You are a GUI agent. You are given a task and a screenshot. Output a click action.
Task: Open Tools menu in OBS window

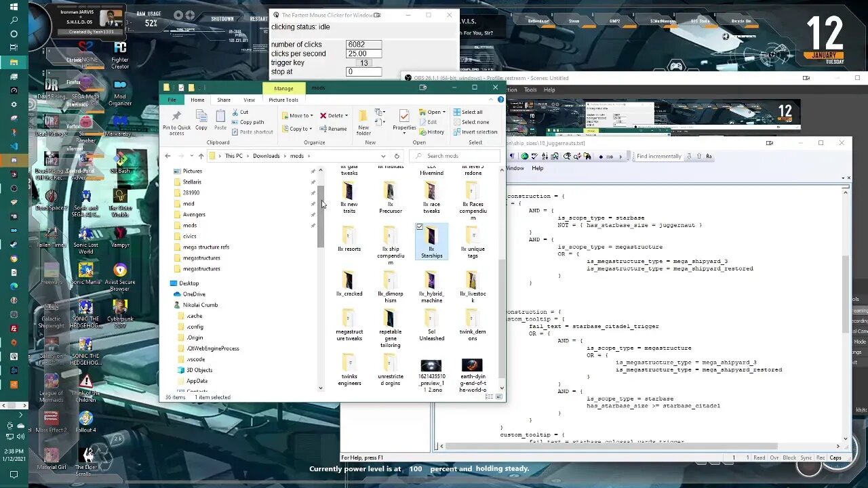[x=530, y=89]
